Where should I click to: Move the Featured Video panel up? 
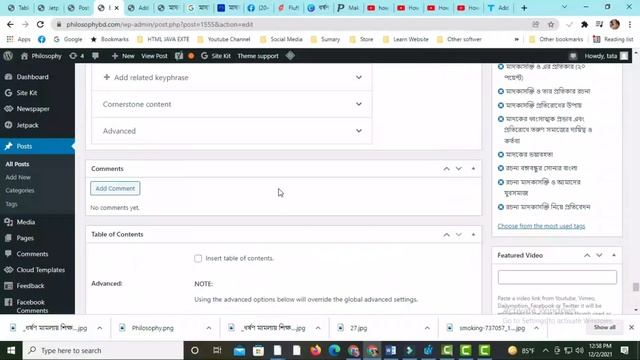click(587, 255)
